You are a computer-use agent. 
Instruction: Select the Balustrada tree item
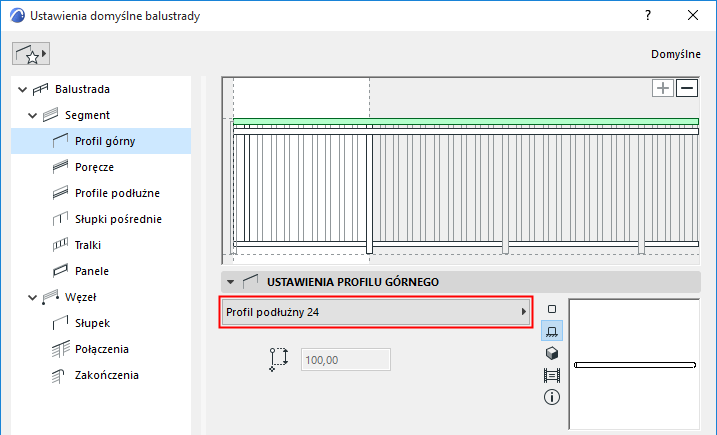(x=82, y=89)
